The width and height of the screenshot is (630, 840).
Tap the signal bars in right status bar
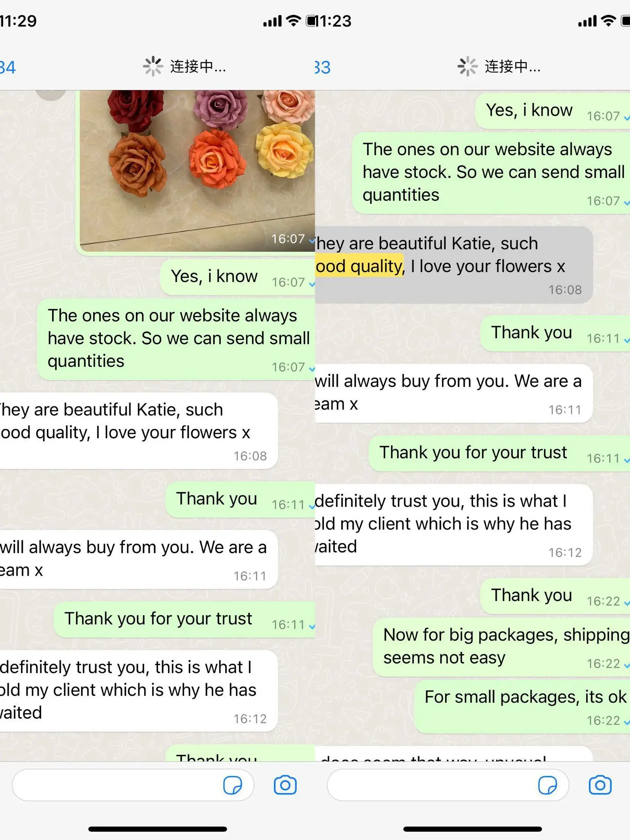(587, 21)
